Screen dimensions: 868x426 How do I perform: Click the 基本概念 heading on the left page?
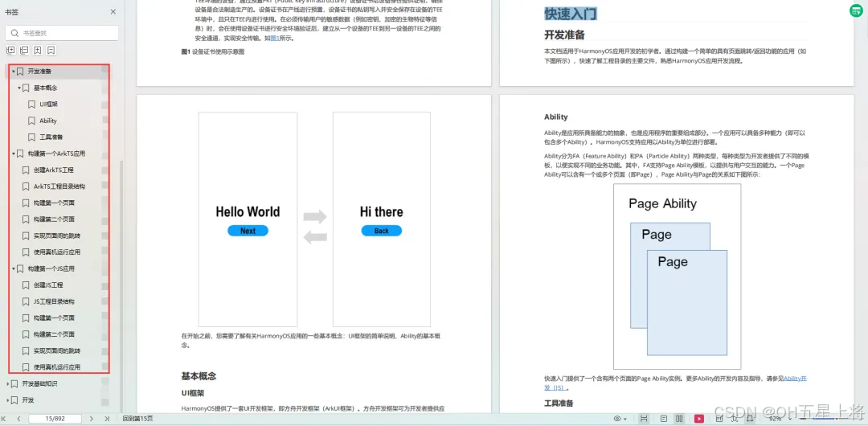pos(199,376)
